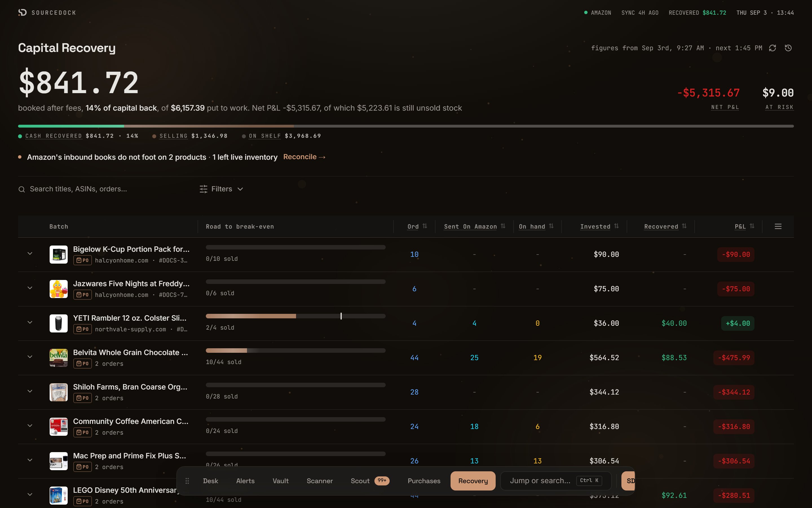The width and height of the screenshot is (812, 508).
Task: Open the YETI Rambler product thumbnail
Action: (x=58, y=323)
